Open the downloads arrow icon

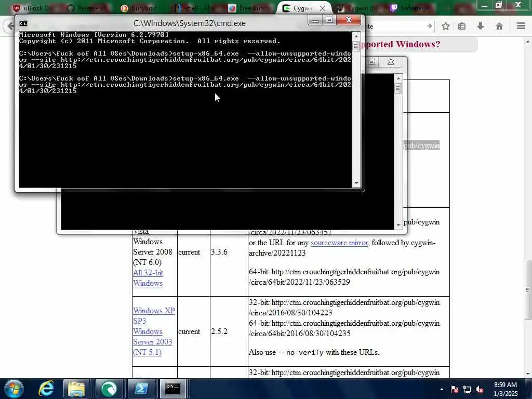pyautogui.click(x=481, y=26)
